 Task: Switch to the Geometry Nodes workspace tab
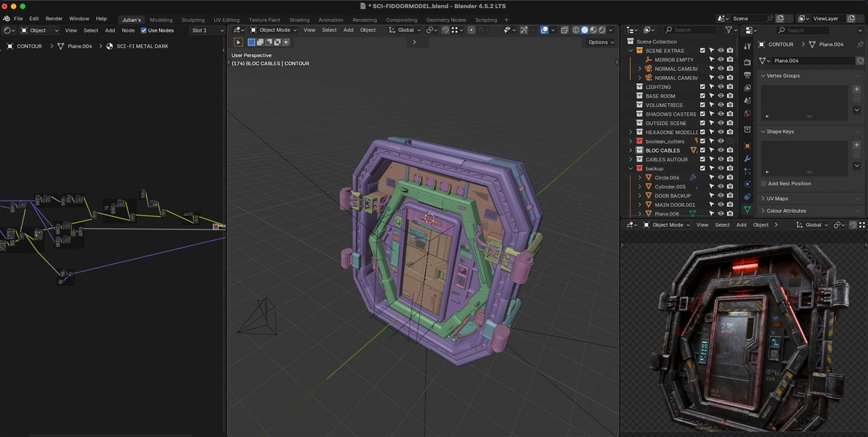click(x=446, y=20)
